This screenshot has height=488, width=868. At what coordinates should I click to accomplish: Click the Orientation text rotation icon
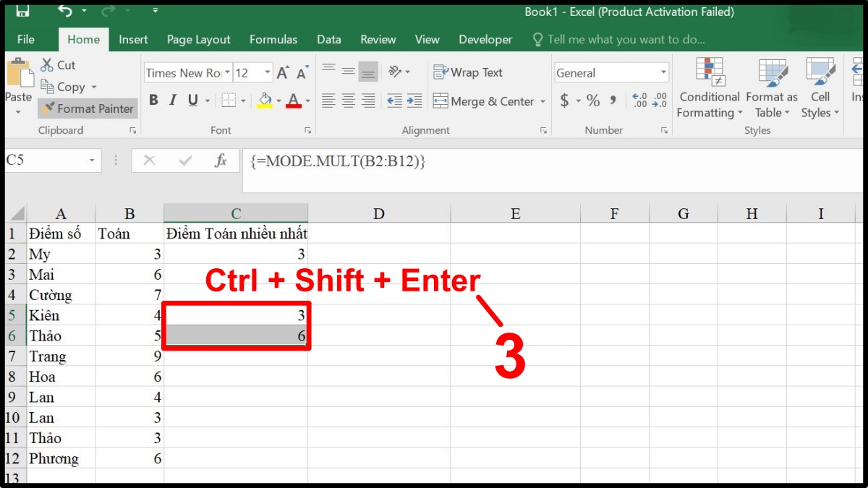tap(395, 71)
